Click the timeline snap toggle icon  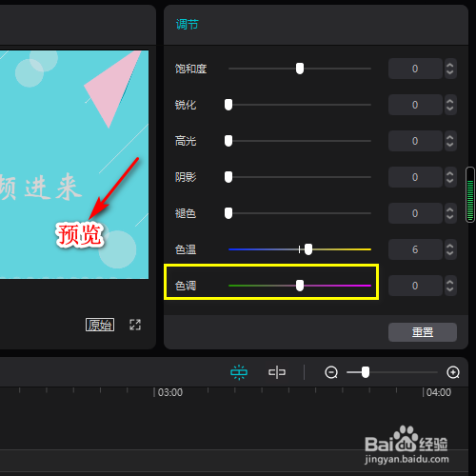click(239, 372)
